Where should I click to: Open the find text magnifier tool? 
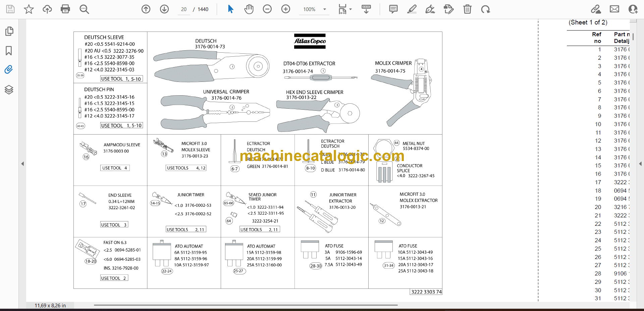tap(84, 9)
